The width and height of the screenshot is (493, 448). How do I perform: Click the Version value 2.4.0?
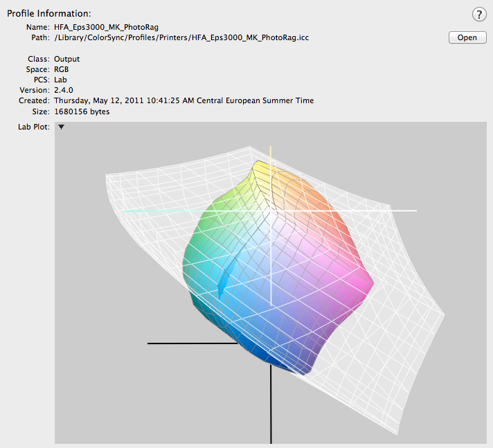point(64,90)
